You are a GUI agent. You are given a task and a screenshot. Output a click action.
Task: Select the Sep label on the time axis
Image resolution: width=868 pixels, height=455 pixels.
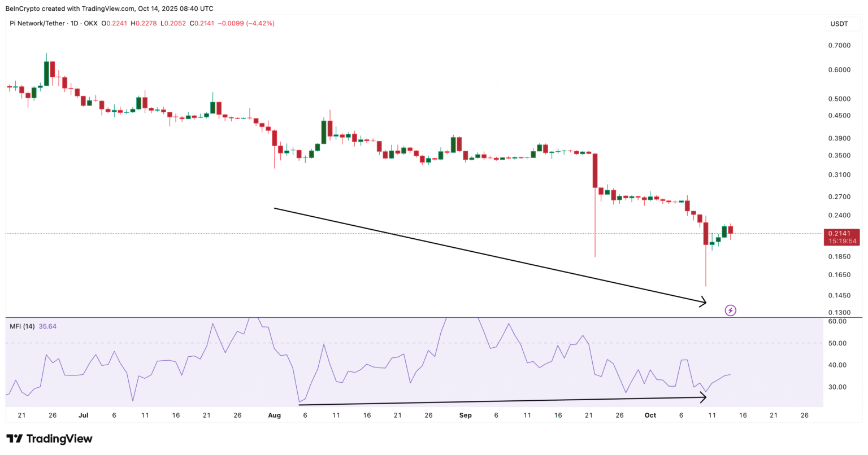pos(466,415)
